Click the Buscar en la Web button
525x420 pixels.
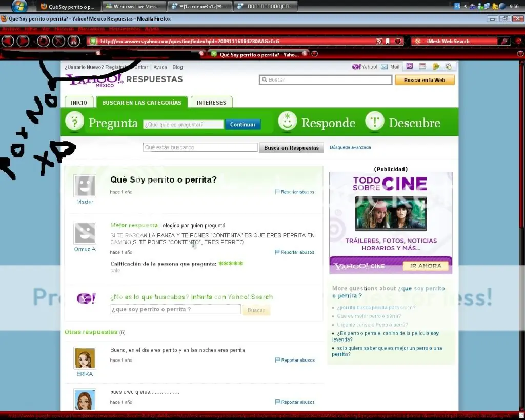pos(425,80)
